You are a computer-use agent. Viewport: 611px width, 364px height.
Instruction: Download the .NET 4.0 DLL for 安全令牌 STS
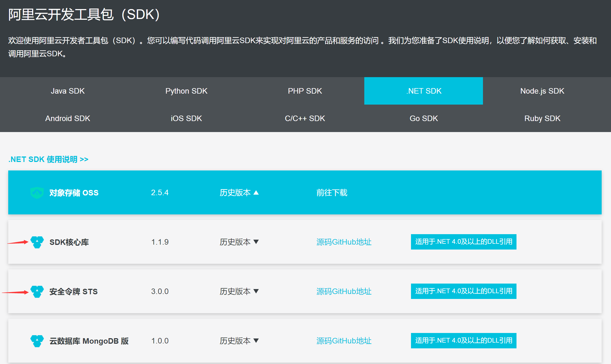click(464, 291)
